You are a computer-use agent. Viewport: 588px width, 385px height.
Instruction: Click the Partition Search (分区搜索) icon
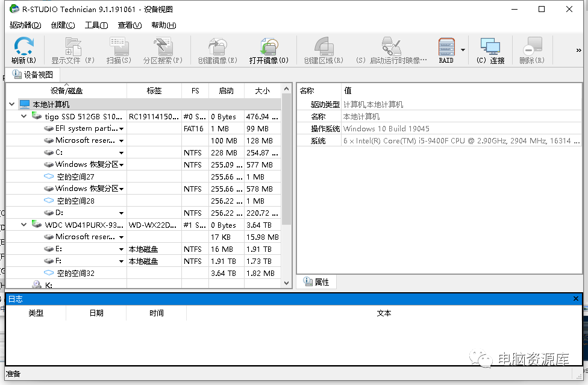[x=163, y=46]
